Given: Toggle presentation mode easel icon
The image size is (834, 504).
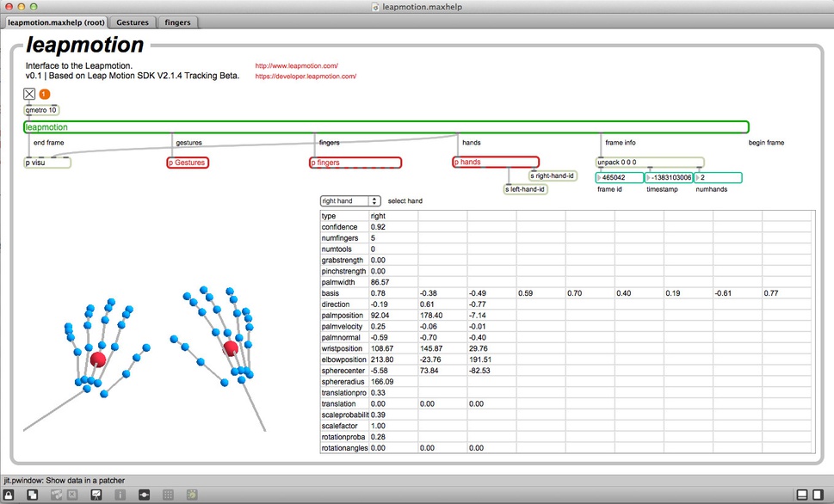Looking at the screenshot, I should click(x=96, y=495).
